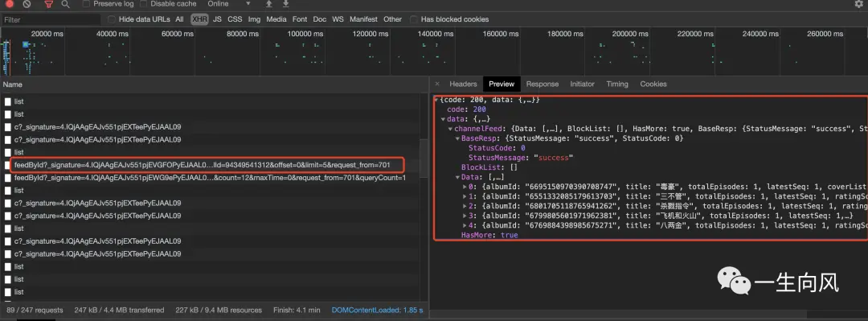Screen dimensions: 868x321
Task: Open the Timing tab
Action: pos(616,84)
